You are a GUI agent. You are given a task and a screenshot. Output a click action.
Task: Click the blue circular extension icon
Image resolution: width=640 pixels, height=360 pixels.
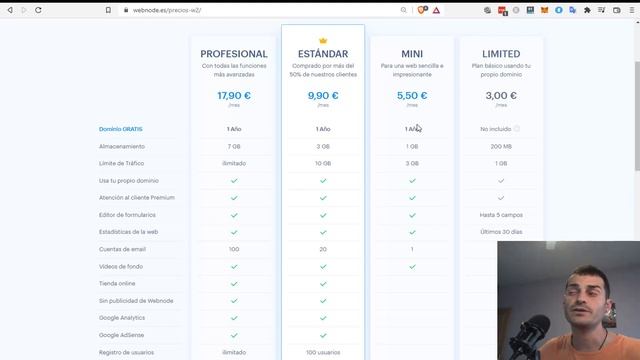click(x=558, y=10)
